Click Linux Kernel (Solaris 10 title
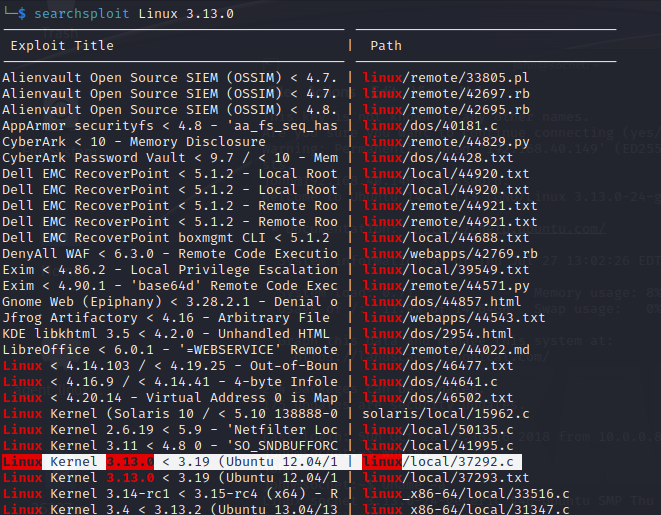This screenshot has width=661, height=515. 170,414
